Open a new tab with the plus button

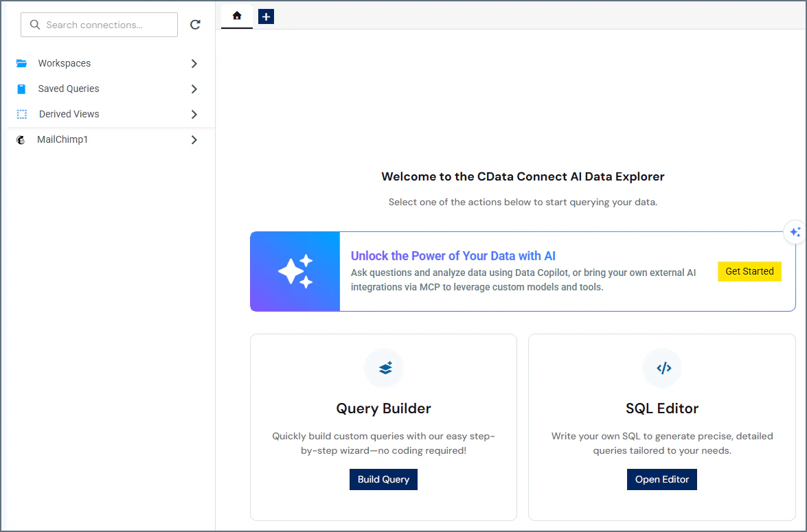pyautogui.click(x=266, y=16)
